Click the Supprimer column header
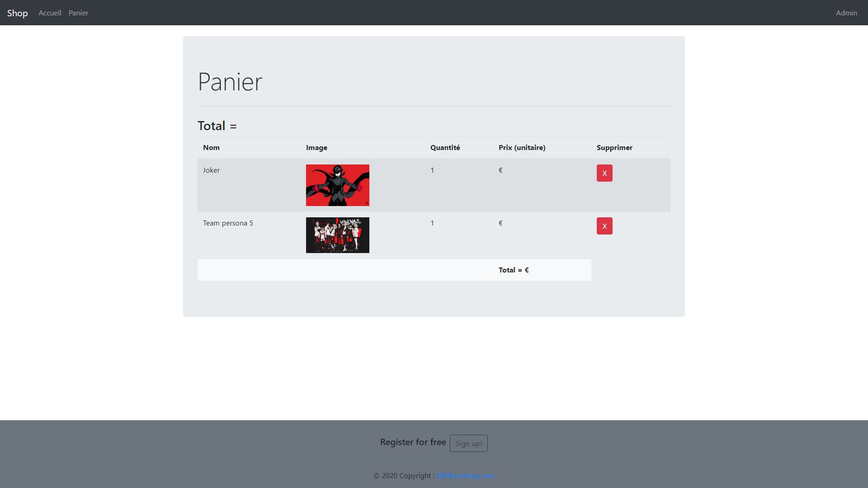Screen dimensions: 868x488 614,148
